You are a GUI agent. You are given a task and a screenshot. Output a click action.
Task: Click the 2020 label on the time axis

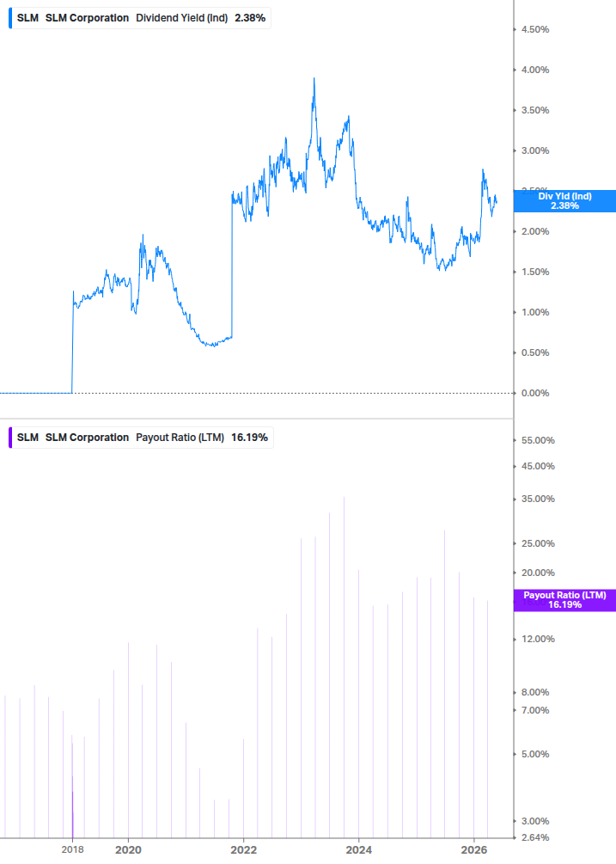pos(128,849)
